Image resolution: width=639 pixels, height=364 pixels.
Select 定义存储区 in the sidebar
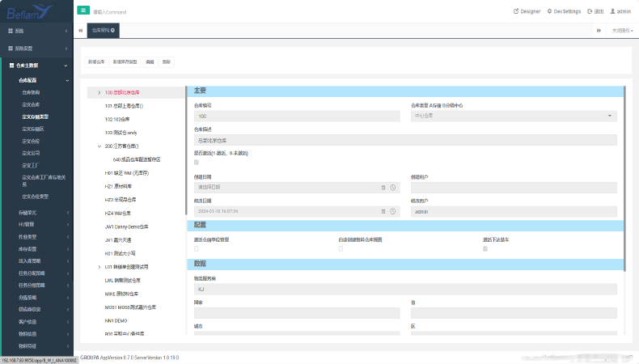click(x=33, y=129)
